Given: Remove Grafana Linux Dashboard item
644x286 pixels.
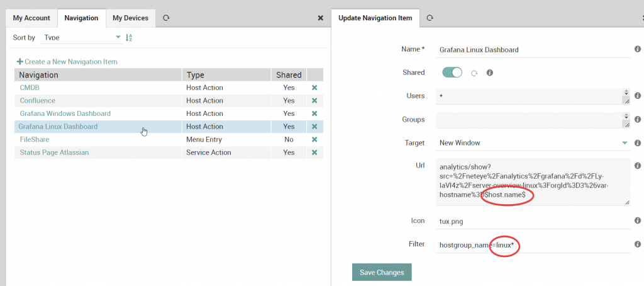Looking at the screenshot, I should [314, 127].
